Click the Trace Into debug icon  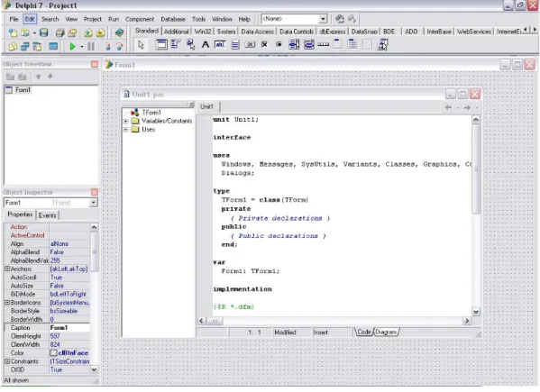(x=107, y=46)
